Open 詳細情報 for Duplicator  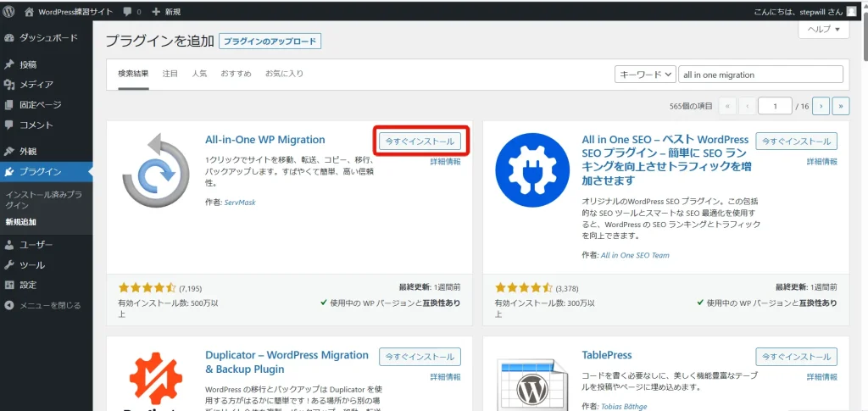coord(446,377)
